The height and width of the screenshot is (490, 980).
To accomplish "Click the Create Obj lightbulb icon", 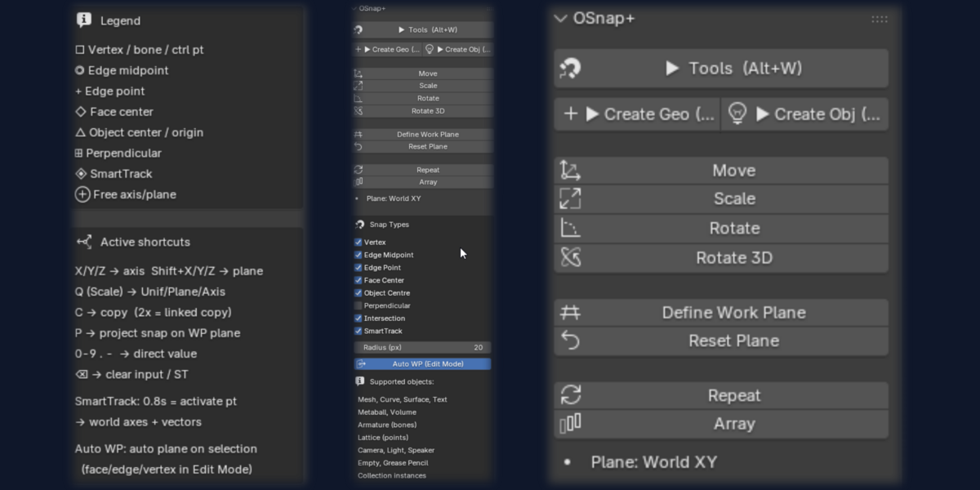I will click(737, 114).
